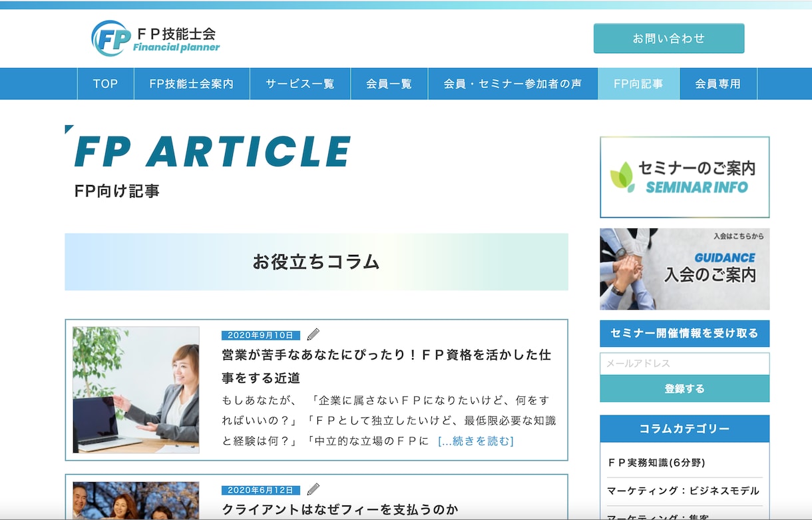Open the TOP menu item
This screenshot has height=520, width=812.
(105, 84)
